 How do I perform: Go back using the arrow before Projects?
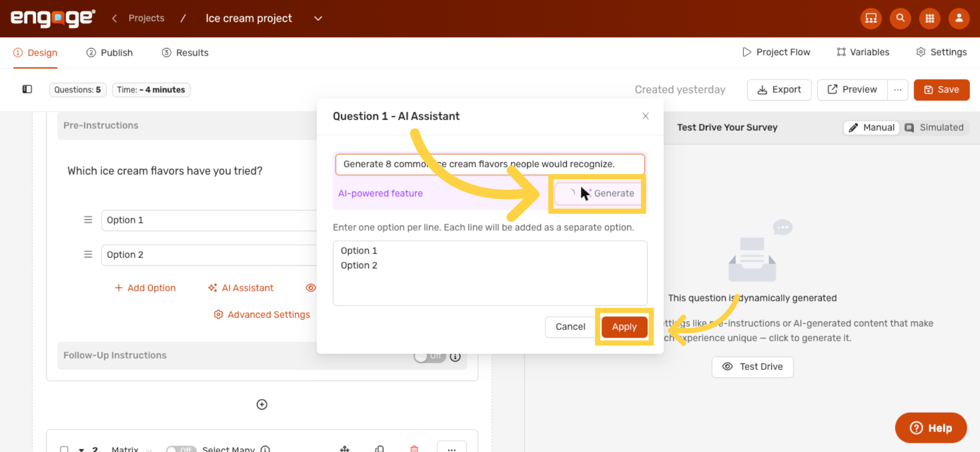click(114, 18)
